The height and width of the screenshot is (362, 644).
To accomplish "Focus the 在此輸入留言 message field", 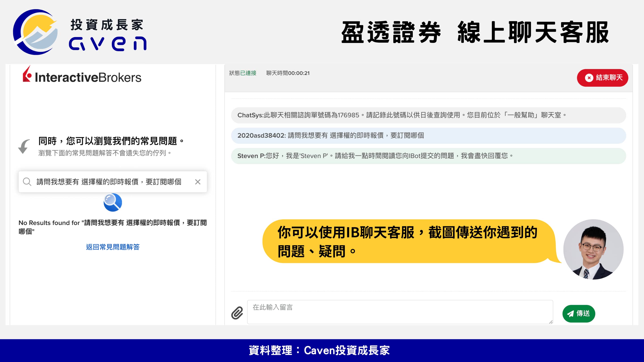I will tap(400, 312).
